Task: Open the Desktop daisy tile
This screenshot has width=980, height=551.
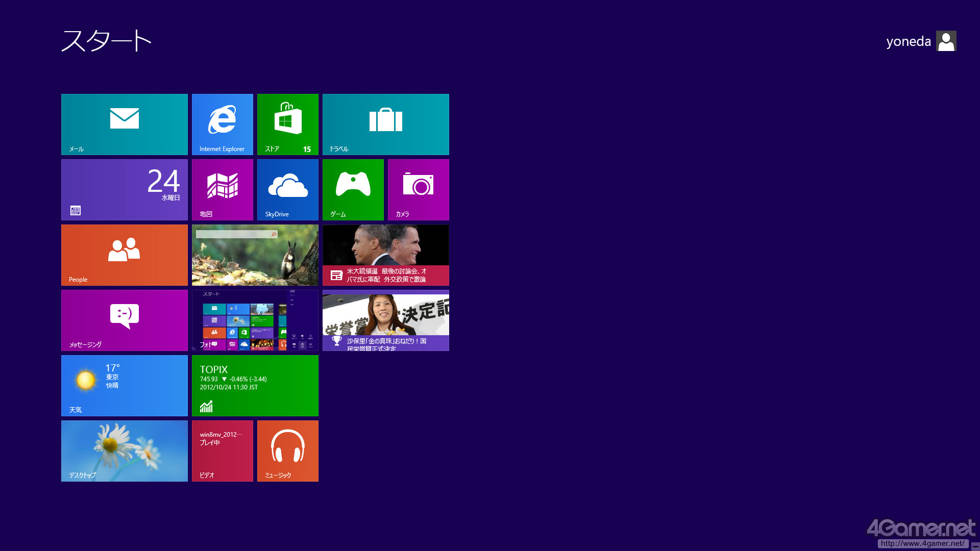Action: point(124,450)
